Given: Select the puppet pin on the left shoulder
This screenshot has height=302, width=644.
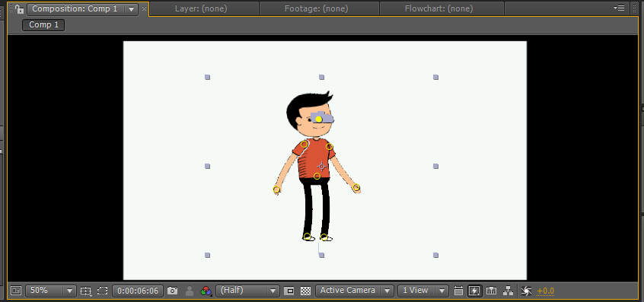Looking at the screenshot, I should 304,144.
